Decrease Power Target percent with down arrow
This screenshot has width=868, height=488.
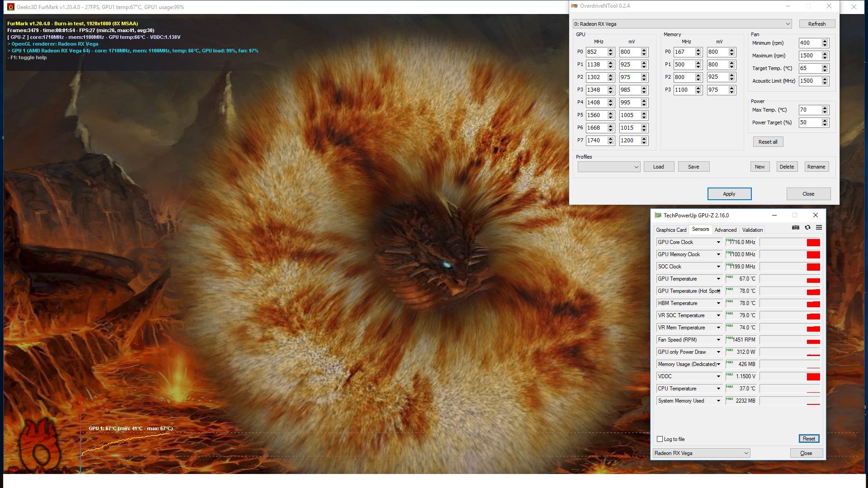[825, 125]
